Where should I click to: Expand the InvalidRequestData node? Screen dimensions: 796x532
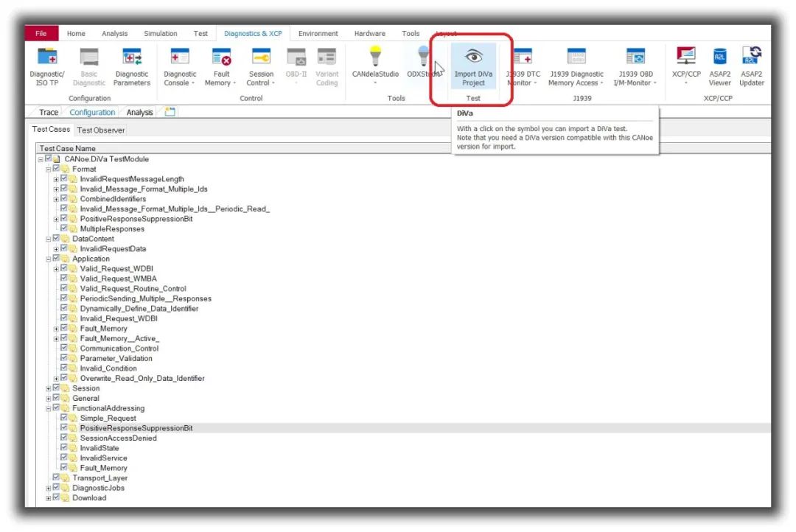coord(56,249)
